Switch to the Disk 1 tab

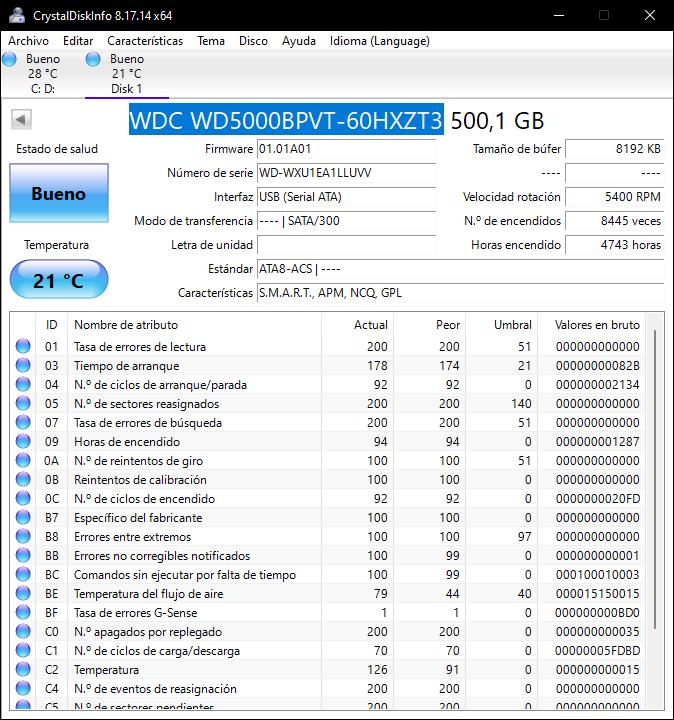tap(127, 73)
